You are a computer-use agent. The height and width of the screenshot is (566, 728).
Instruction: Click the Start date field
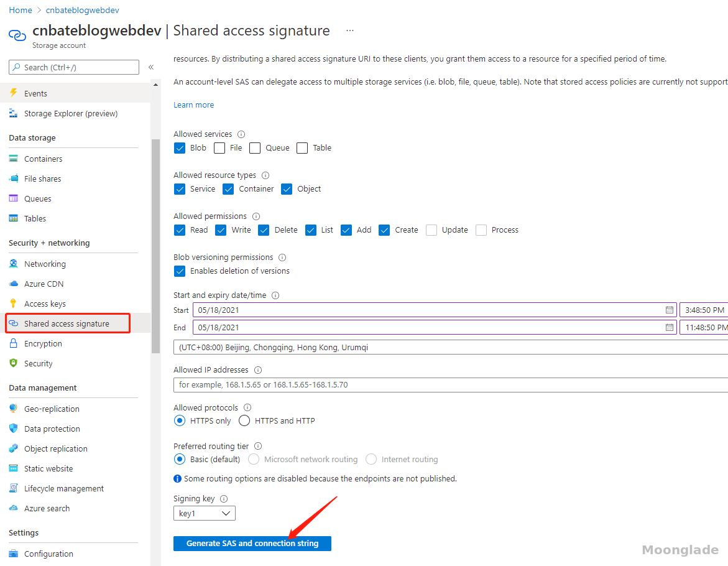click(x=435, y=310)
